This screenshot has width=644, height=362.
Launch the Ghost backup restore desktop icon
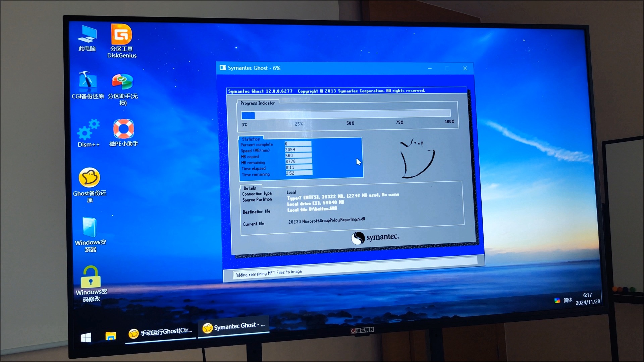pos(89,178)
